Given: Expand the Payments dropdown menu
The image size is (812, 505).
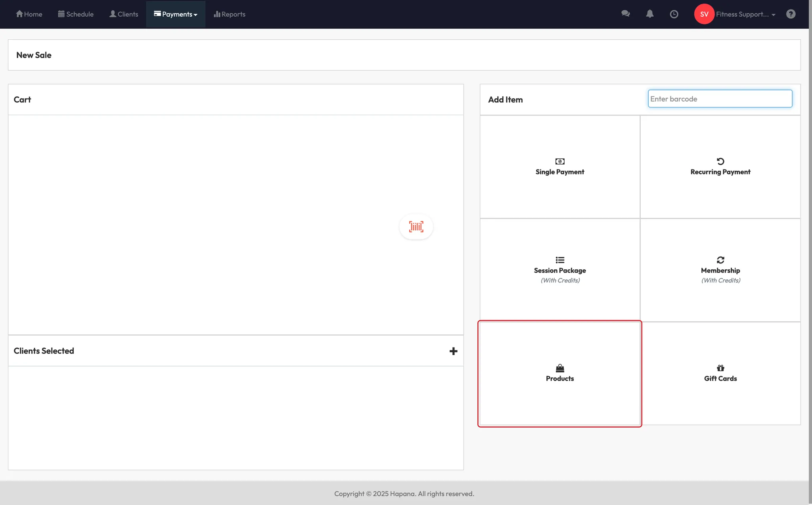Looking at the screenshot, I should click(176, 14).
